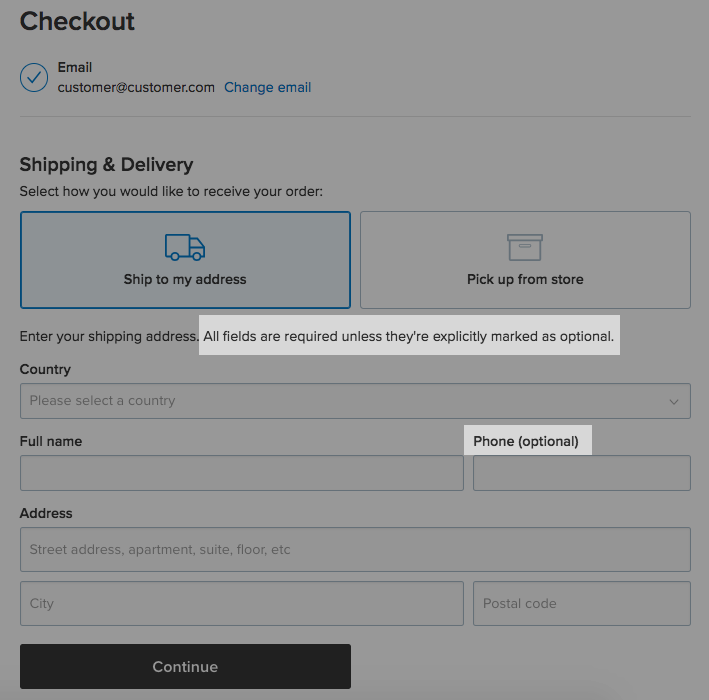Click the customer@customer.com email text
The image size is (709, 700).
tap(136, 87)
